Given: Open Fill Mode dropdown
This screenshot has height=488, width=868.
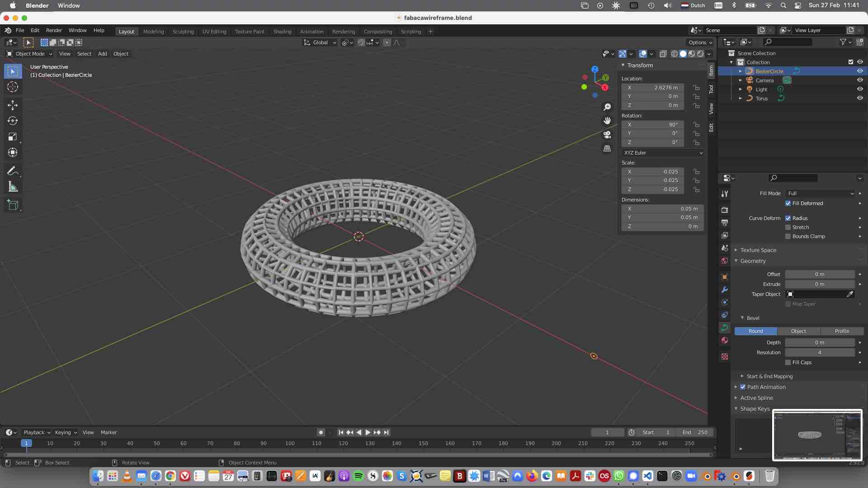Looking at the screenshot, I should pyautogui.click(x=820, y=193).
